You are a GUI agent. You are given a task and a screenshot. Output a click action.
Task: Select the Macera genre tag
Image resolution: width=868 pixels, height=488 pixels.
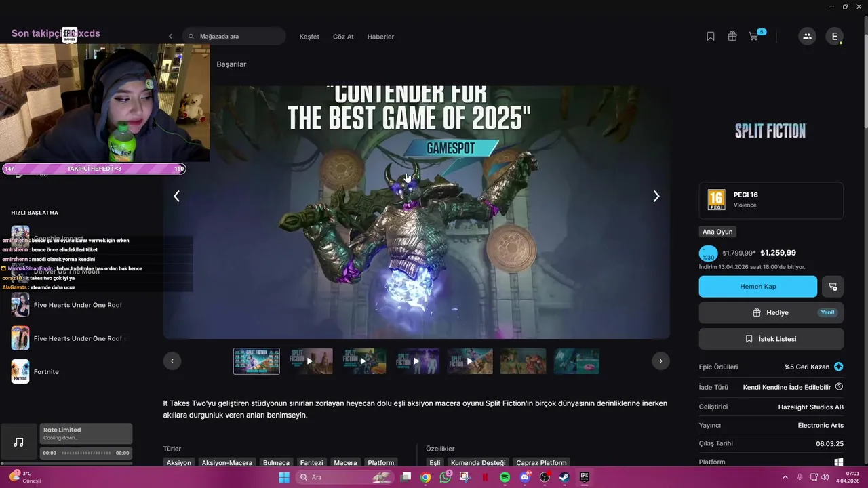tap(345, 462)
